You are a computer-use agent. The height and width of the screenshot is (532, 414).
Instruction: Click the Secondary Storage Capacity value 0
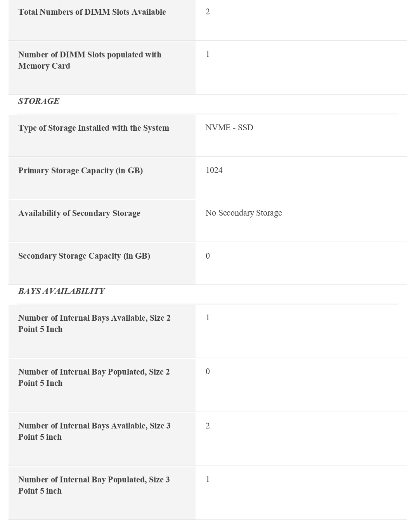tap(208, 256)
